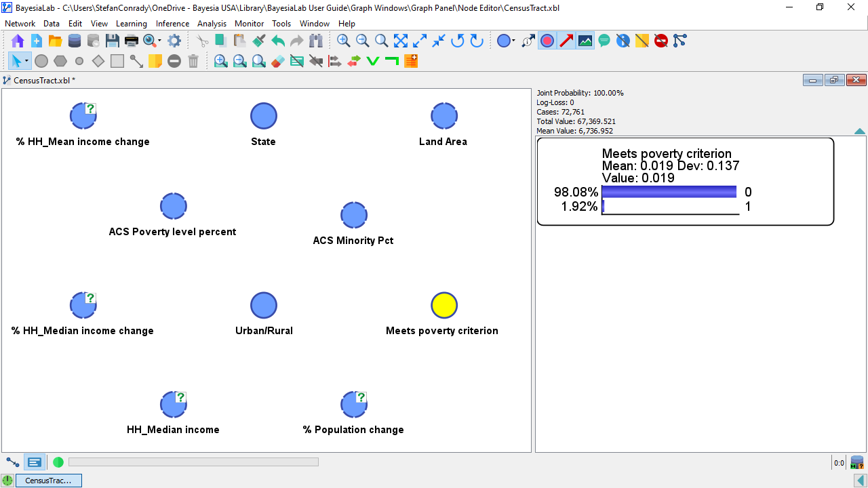This screenshot has height=488, width=868.
Task: Click the trash can delete icon
Action: click(193, 61)
